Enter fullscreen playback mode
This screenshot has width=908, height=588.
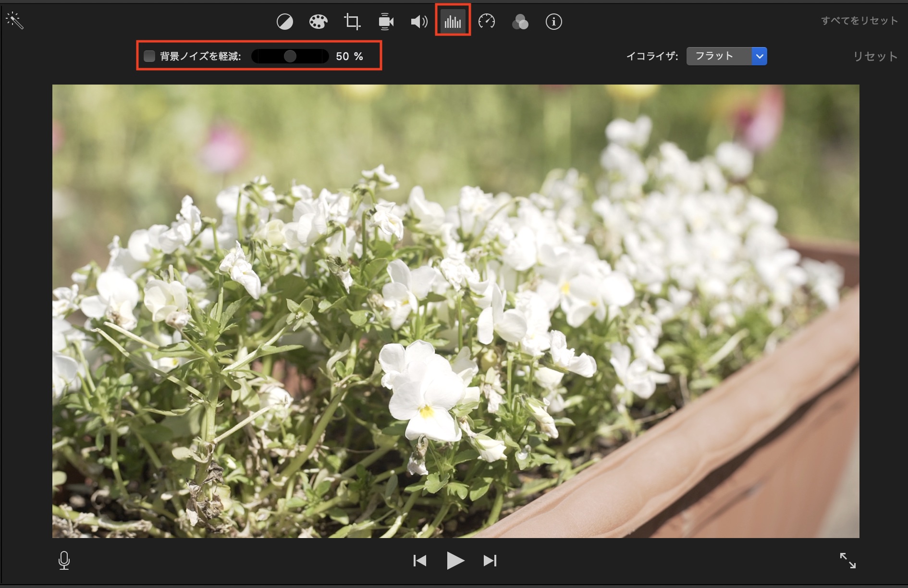click(x=847, y=560)
